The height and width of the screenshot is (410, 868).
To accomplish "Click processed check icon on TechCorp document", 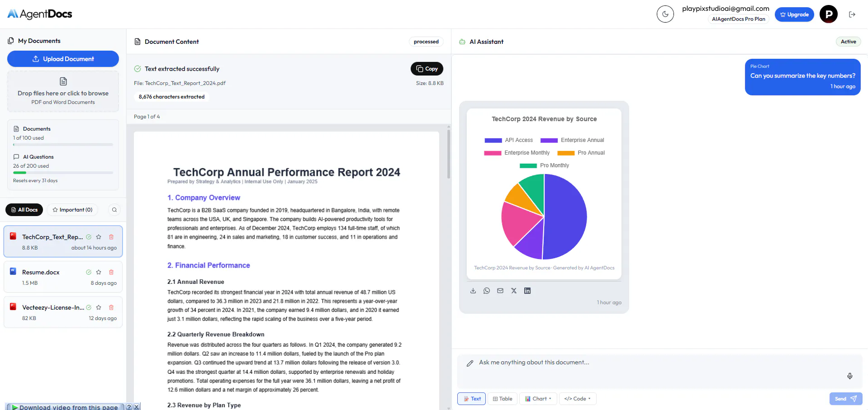I will click(89, 237).
